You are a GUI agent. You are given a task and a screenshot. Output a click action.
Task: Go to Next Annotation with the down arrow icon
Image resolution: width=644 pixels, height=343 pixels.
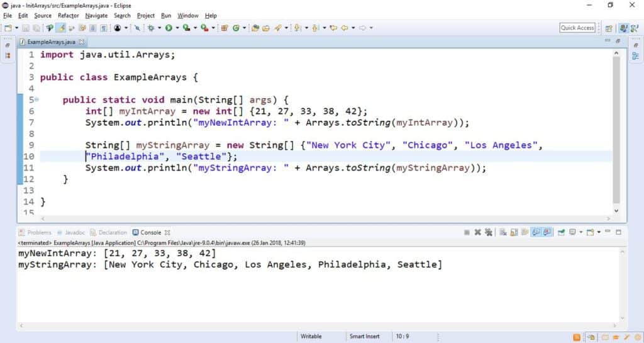[297, 28]
